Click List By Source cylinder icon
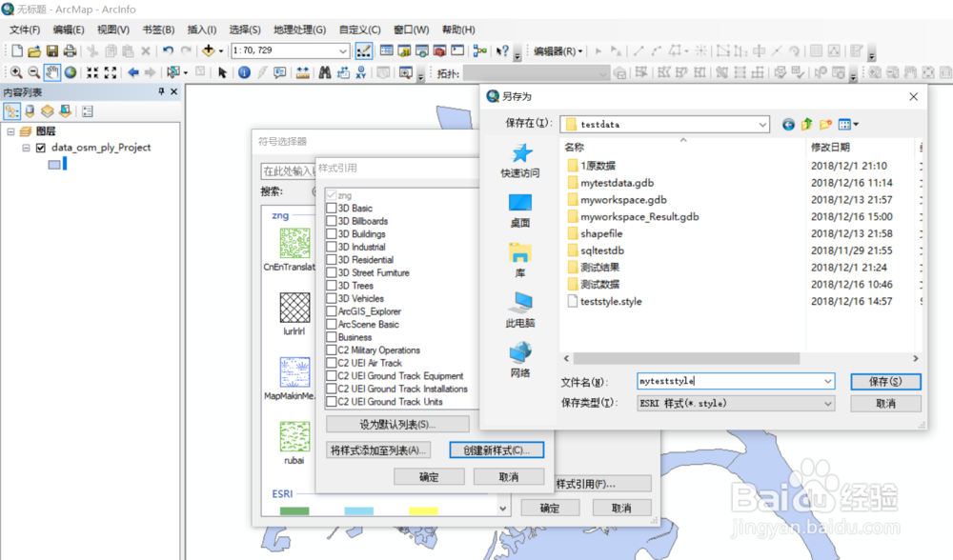The image size is (953, 560). [30, 111]
